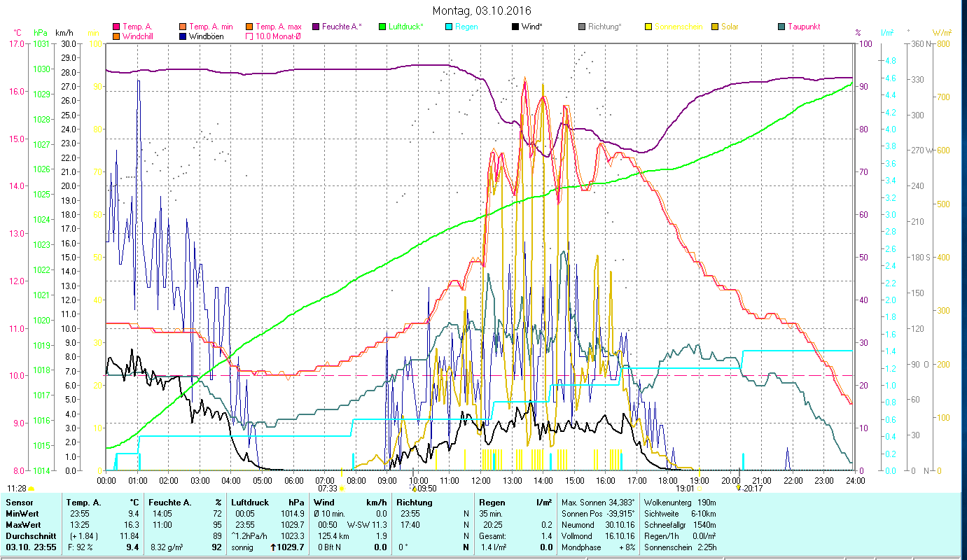Click the gold Solar legend swatch
967x560 pixels.
[714, 27]
